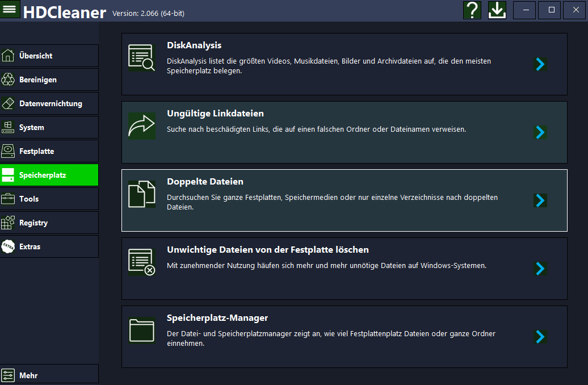The height and width of the screenshot is (385, 588).
Task: Open the hamburger menu icon
Action: tap(10, 9)
